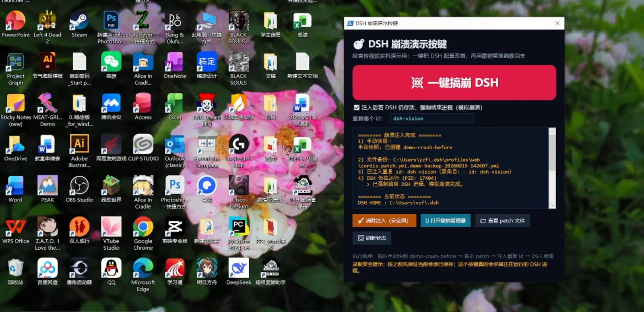Image resolution: width=644 pixels, height=312 pixels.
Task: Open OneDrive desktop icon
Action: pos(16,148)
